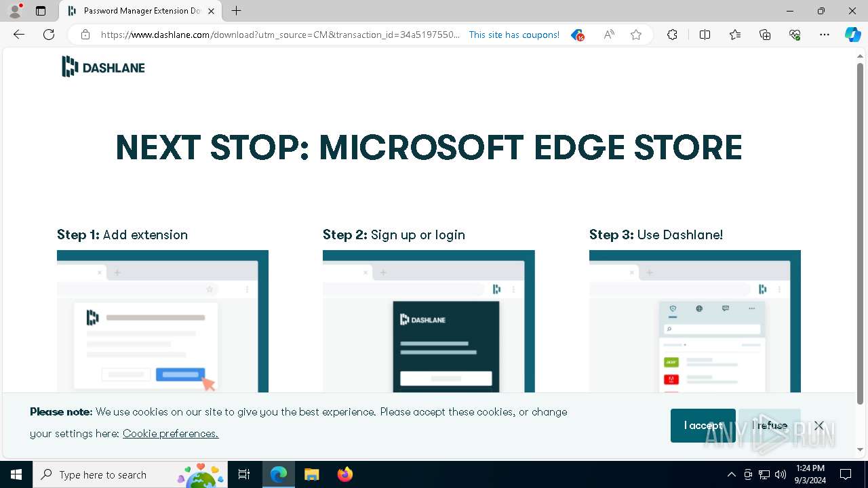This screenshot has height=488, width=868.
Task: Open the Cookie preferences link
Action: coord(171,434)
